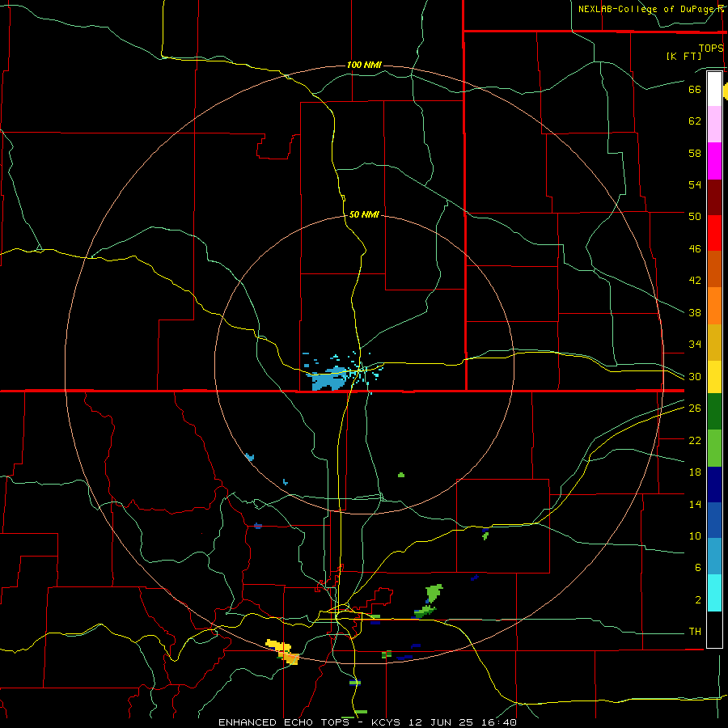
Task: Click the small green dot inside the 50 NMI ring
Action: click(401, 475)
